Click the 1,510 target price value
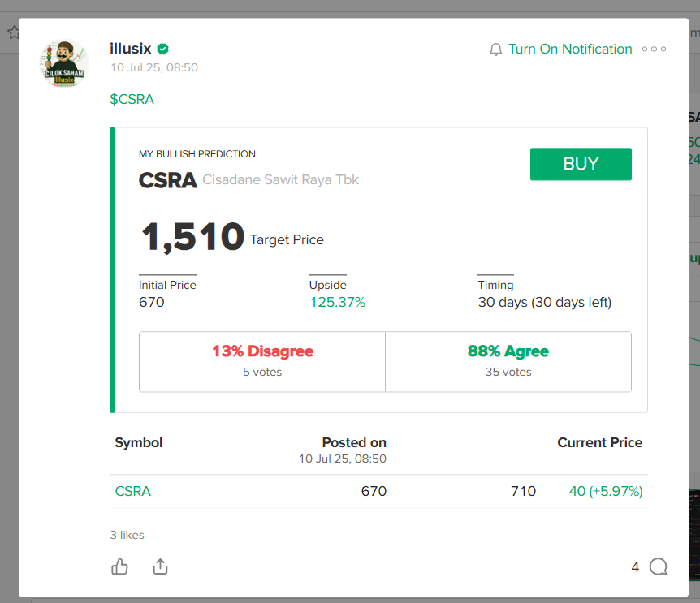 [x=192, y=237]
